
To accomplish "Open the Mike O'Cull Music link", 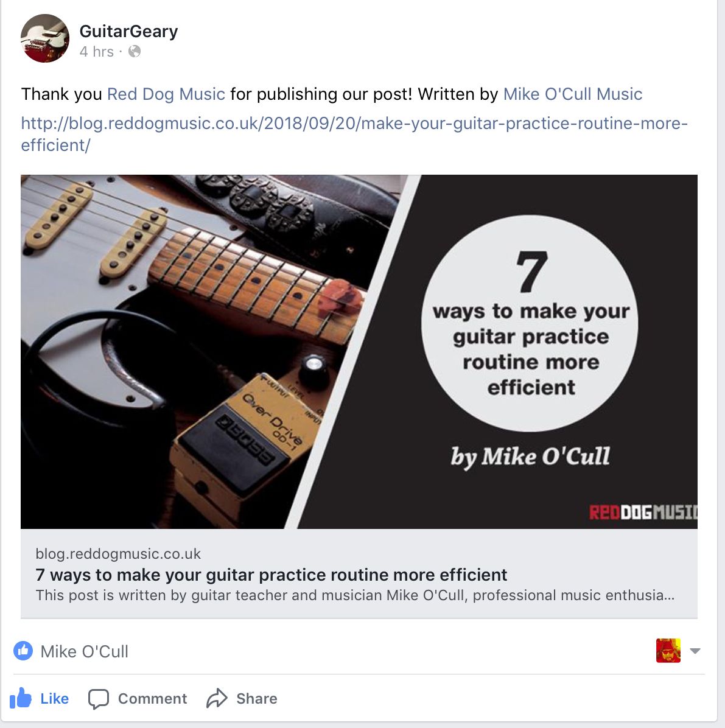I will [573, 94].
